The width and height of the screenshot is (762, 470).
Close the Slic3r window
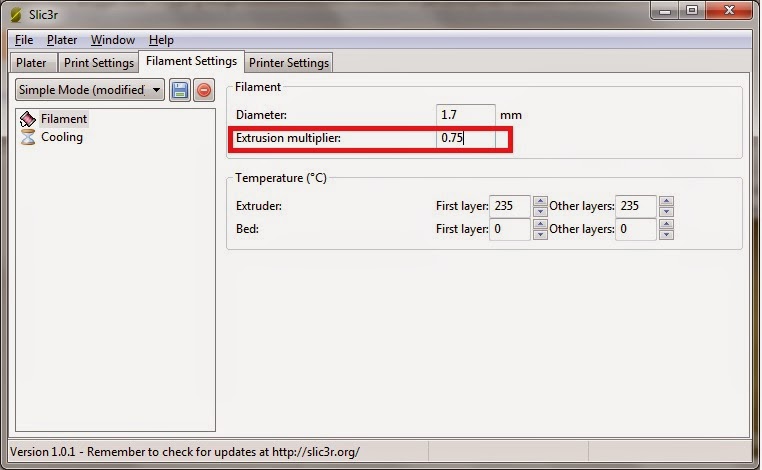729,11
